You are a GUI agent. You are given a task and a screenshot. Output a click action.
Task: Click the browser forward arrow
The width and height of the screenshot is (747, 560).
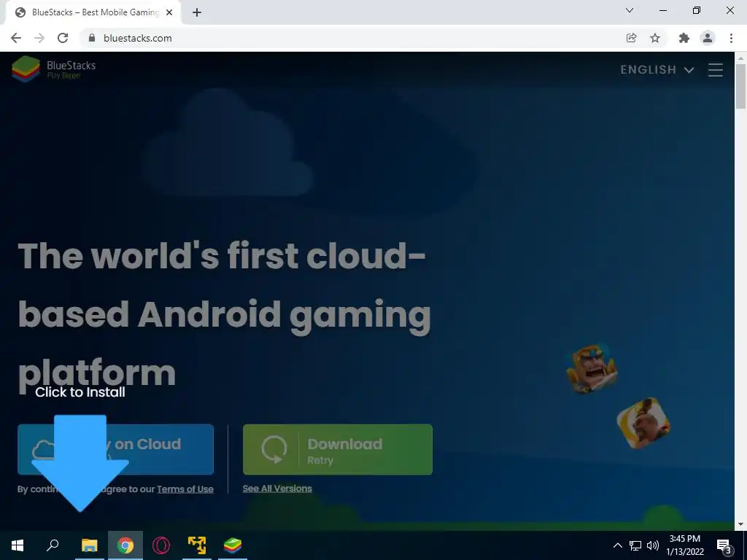click(x=39, y=38)
